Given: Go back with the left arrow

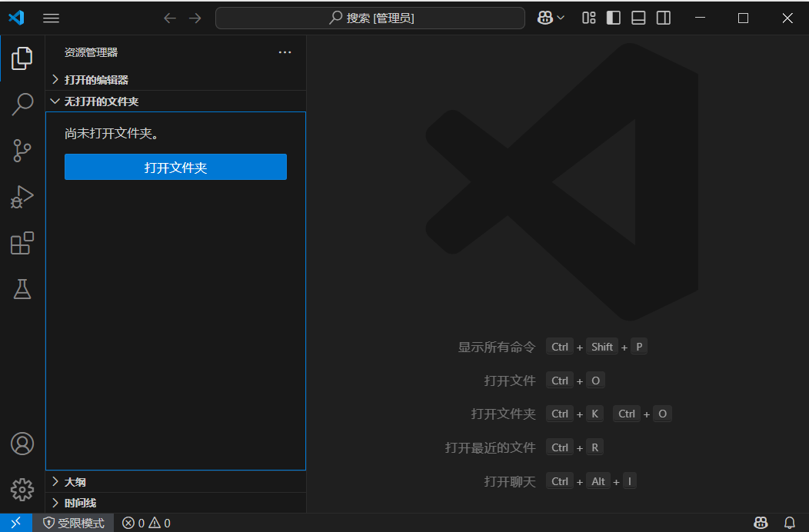Looking at the screenshot, I should [170, 18].
